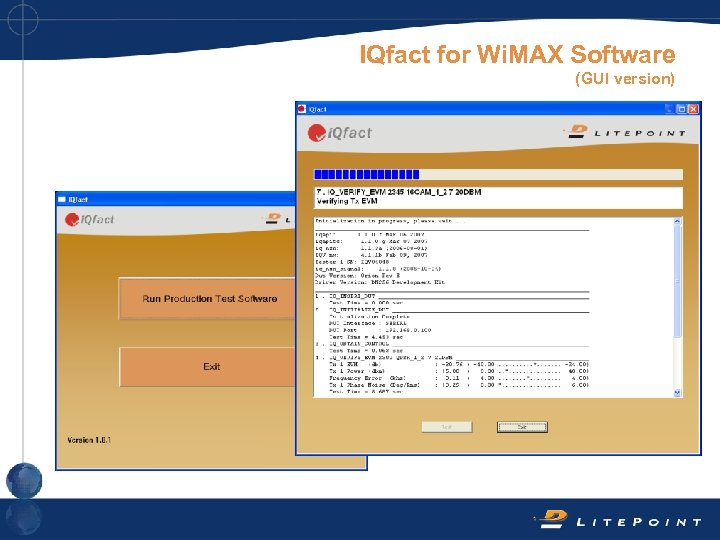This screenshot has height=540, width=720.
Task: Click the log scrollbar down arrow
Action: (x=677, y=393)
